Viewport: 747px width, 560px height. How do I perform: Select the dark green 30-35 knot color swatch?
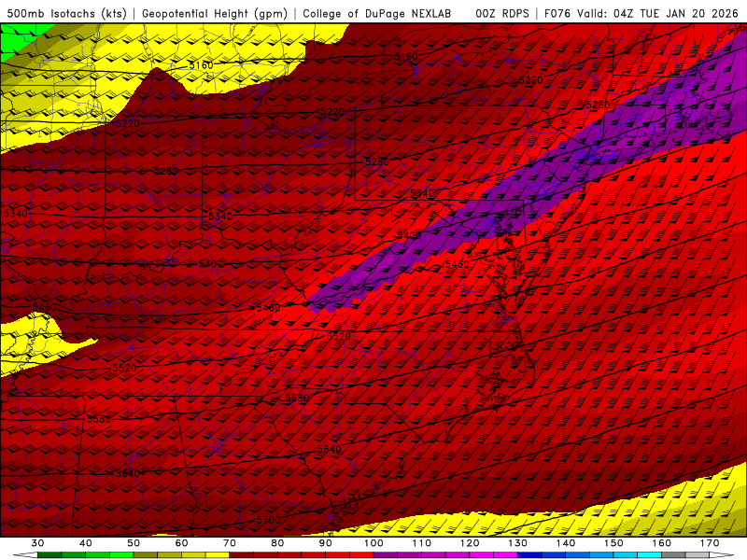[x=49, y=555]
